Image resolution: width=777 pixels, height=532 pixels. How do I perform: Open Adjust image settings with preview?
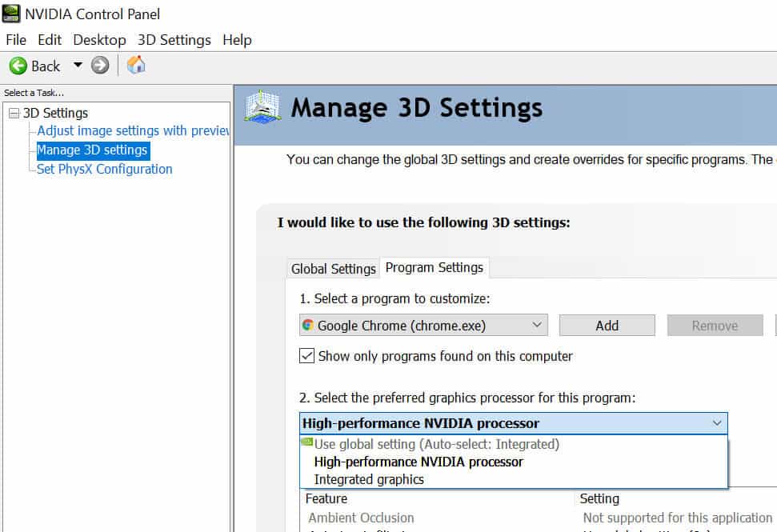(133, 130)
